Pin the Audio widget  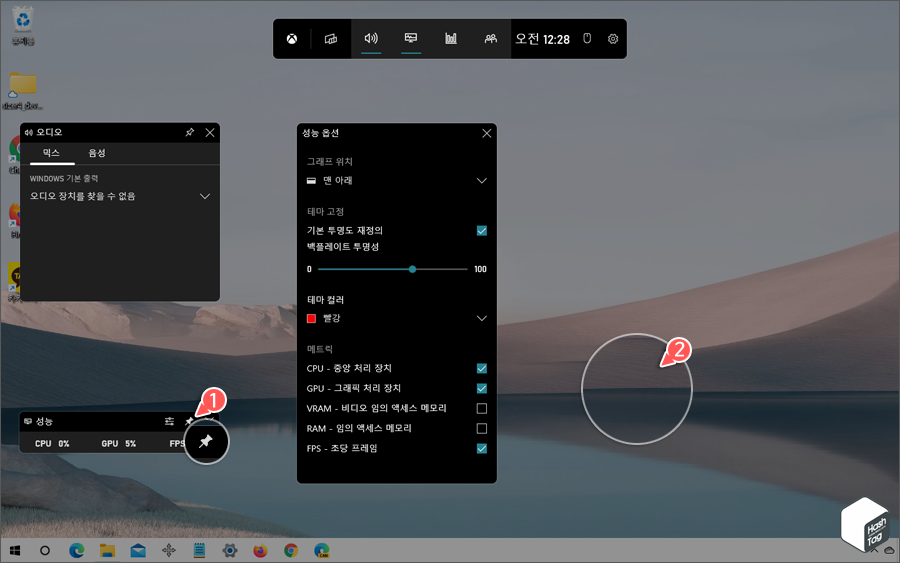[x=189, y=133]
